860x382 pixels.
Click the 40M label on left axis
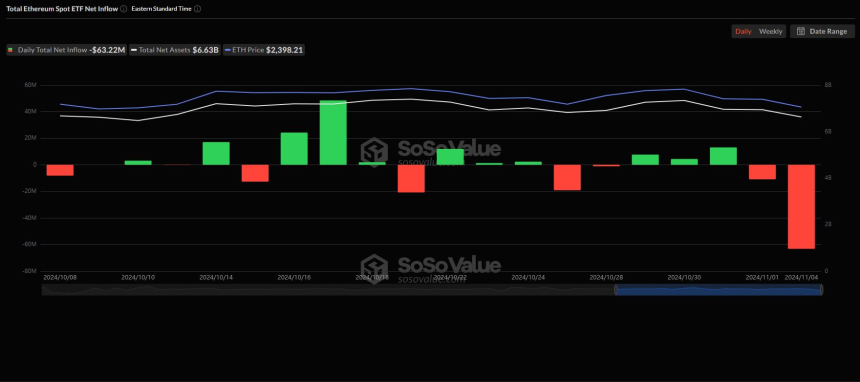[31, 111]
